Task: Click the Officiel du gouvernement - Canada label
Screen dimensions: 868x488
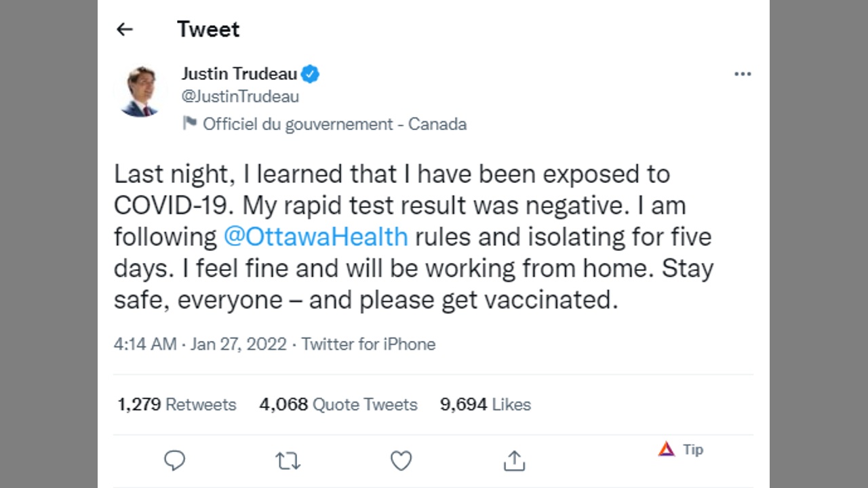Action: pos(334,124)
